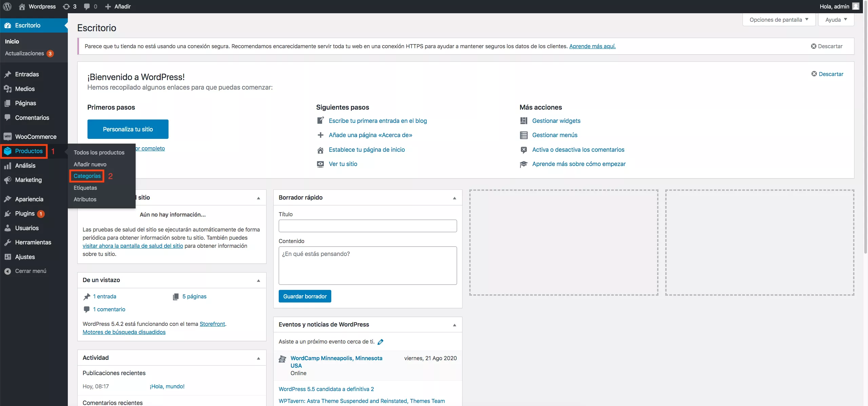Open updates icon showing 3 in admin bar

click(x=66, y=6)
